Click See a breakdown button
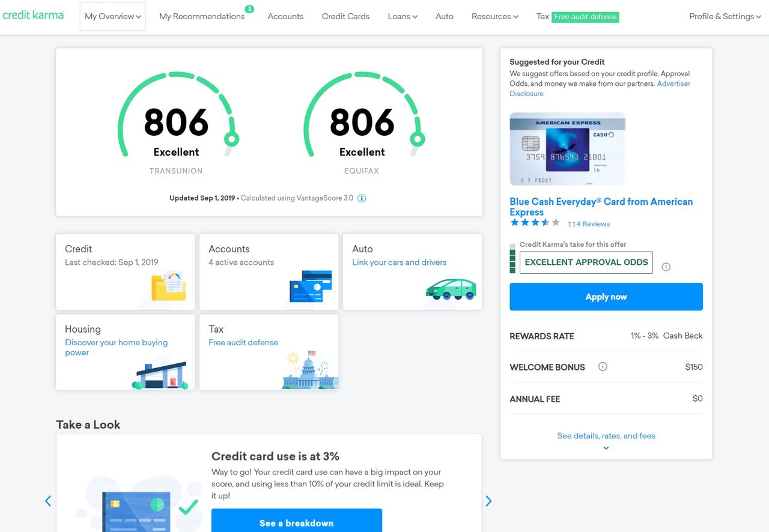The height and width of the screenshot is (532, 769). pos(297,523)
